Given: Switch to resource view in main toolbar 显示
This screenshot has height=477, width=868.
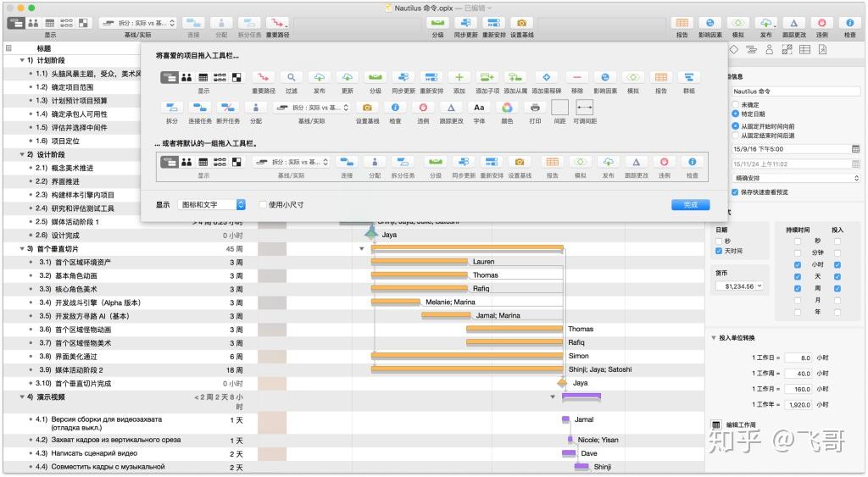Looking at the screenshot, I should pos(33,23).
